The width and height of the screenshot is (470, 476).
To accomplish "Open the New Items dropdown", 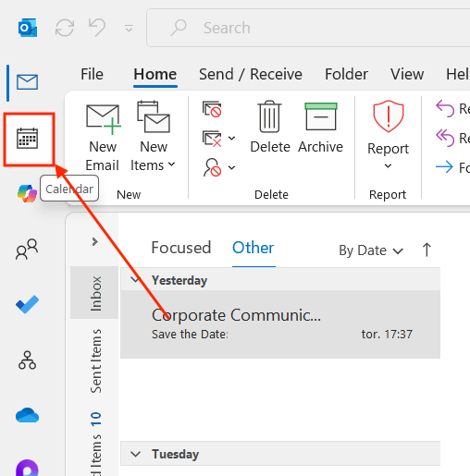I will (x=154, y=137).
